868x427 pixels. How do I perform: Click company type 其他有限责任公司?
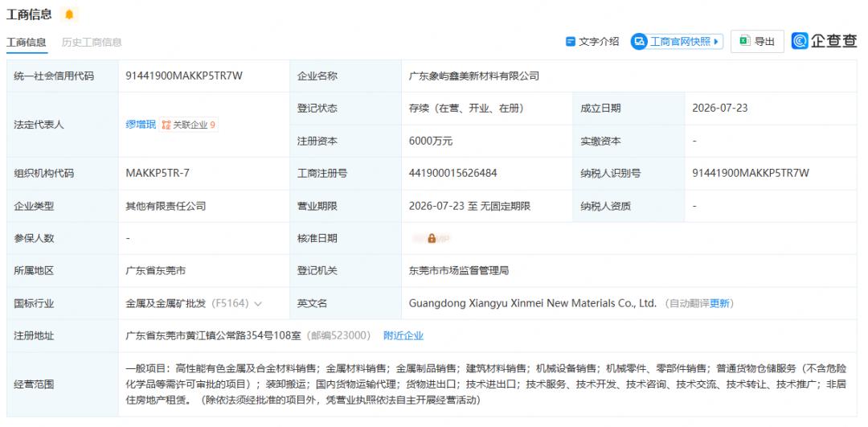pos(166,206)
